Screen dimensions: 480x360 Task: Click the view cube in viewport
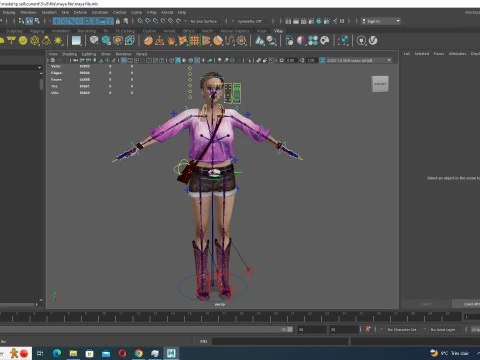pos(380,84)
